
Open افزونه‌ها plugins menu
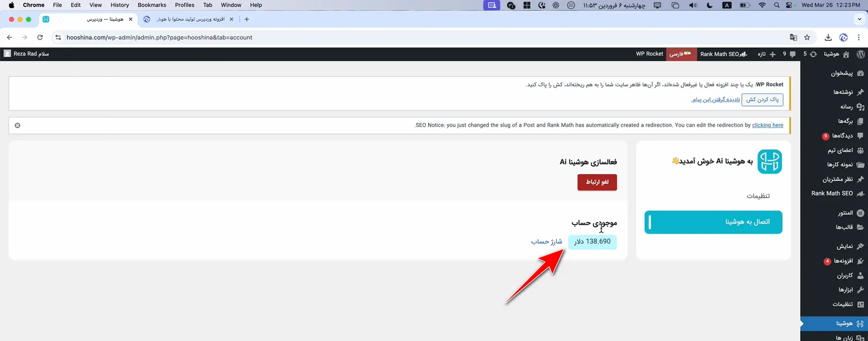tap(844, 261)
